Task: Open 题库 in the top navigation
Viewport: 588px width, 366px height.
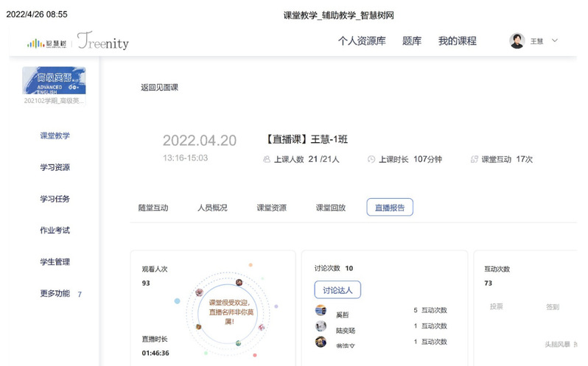Action: coord(412,41)
